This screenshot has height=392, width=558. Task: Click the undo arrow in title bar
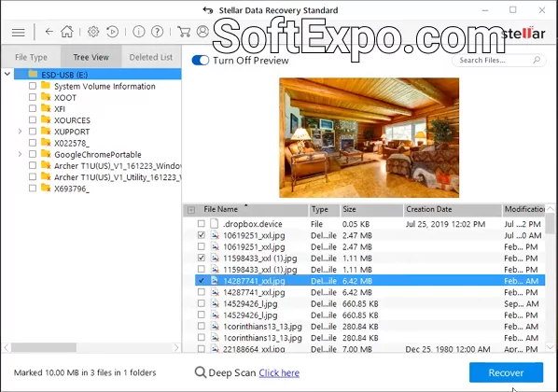[x=208, y=10]
